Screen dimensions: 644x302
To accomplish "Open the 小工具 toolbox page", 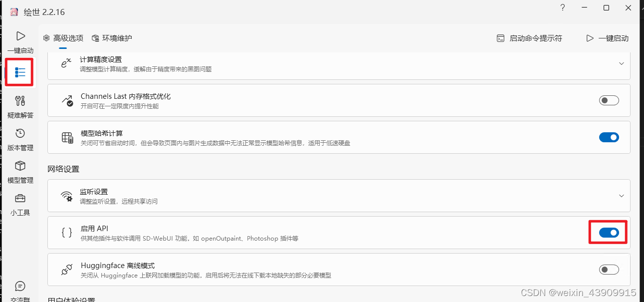I will pyautogui.click(x=20, y=204).
